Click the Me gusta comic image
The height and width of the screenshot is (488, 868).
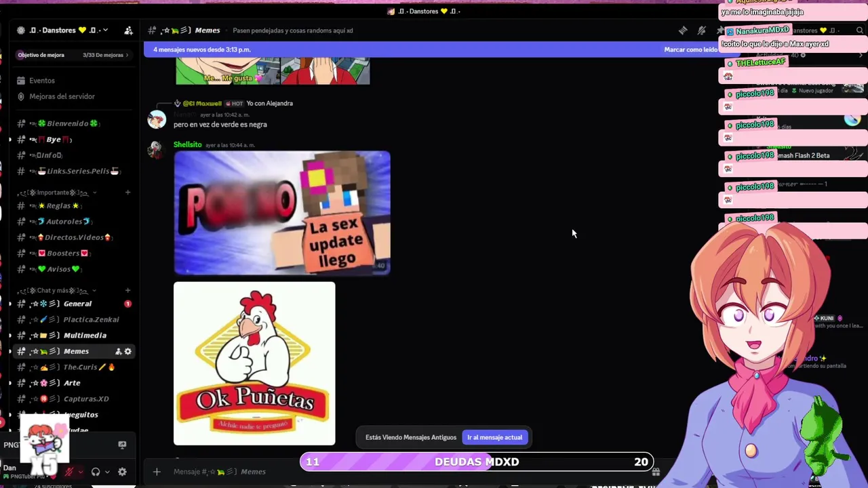pos(273,71)
